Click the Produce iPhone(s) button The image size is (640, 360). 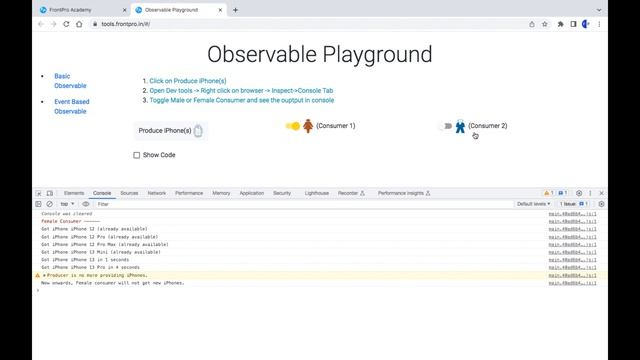point(171,131)
